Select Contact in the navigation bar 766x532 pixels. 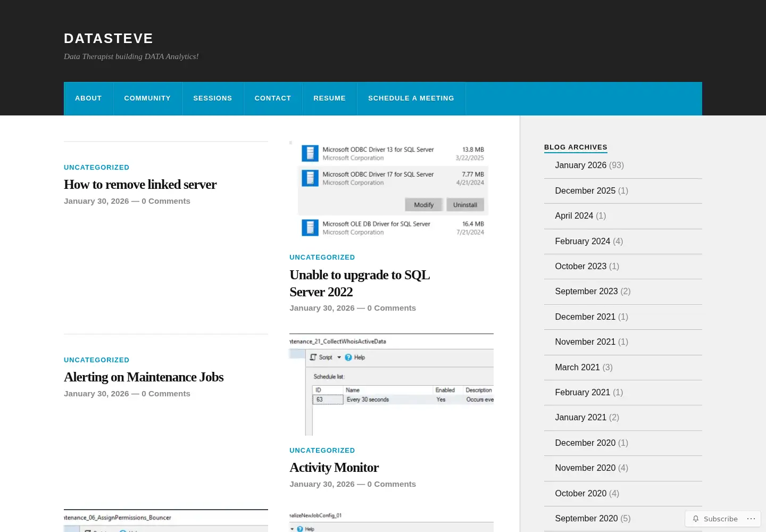273,98
